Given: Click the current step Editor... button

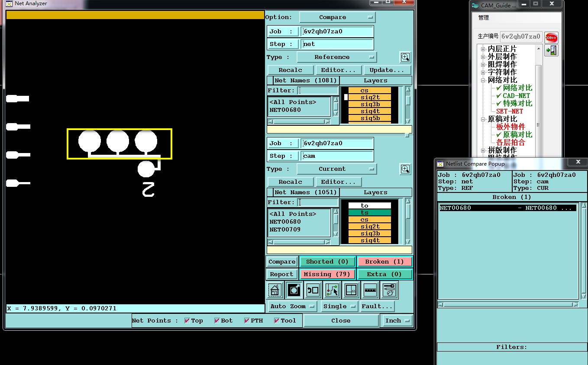Looking at the screenshot, I should tap(339, 182).
